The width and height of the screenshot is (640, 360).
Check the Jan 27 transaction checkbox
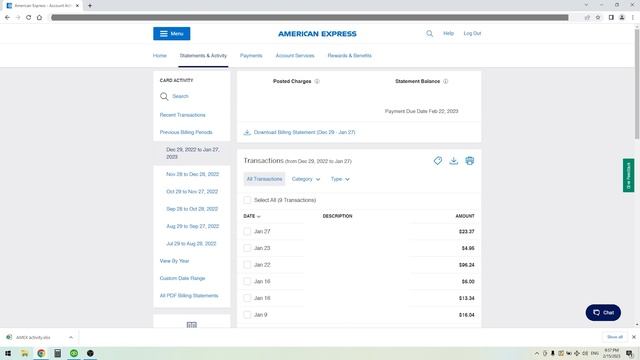pyautogui.click(x=247, y=231)
